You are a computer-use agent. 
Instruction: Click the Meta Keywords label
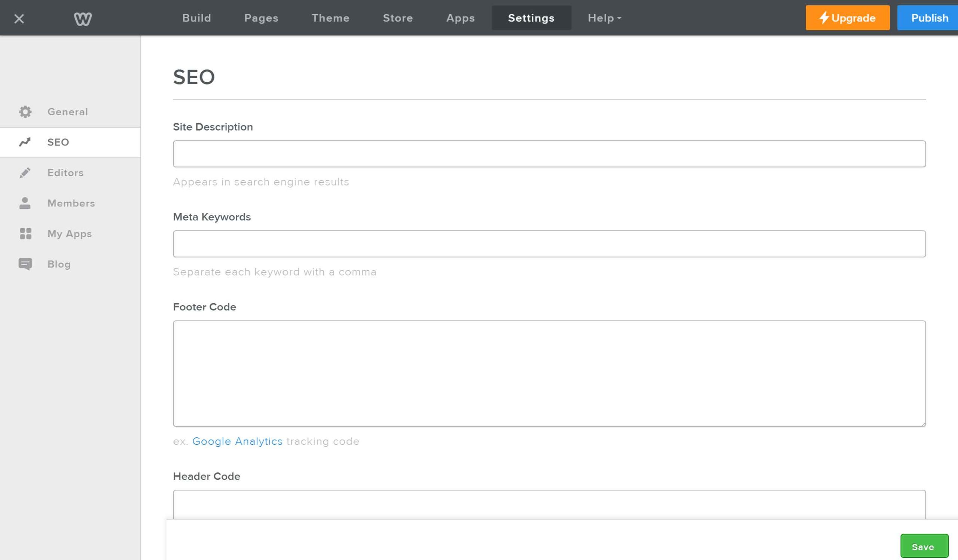[x=212, y=217]
